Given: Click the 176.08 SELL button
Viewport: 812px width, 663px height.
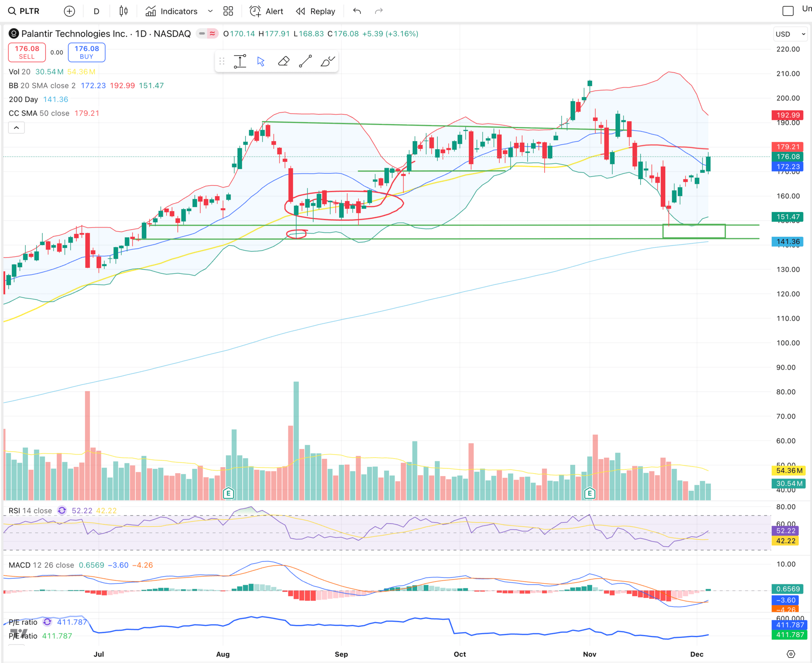Looking at the screenshot, I should pyautogui.click(x=27, y=52).
